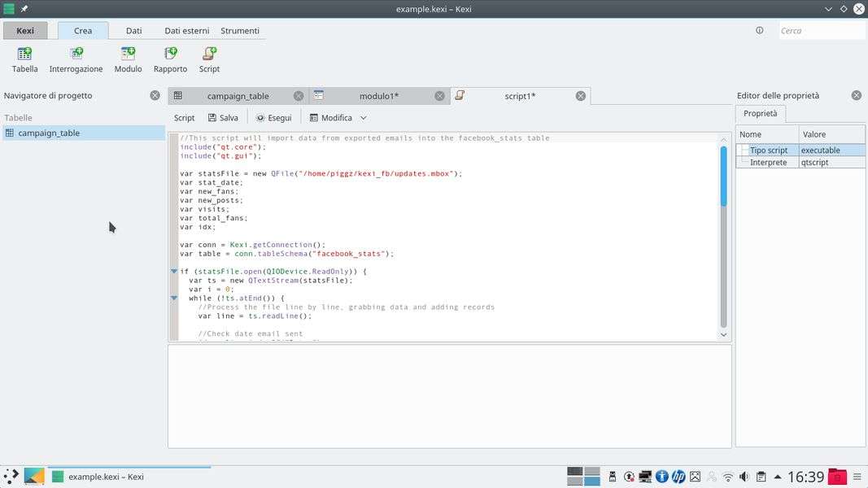Click the Interrogazione create icon
This screenshot has width=868, height=488.
tap(76, 59)
